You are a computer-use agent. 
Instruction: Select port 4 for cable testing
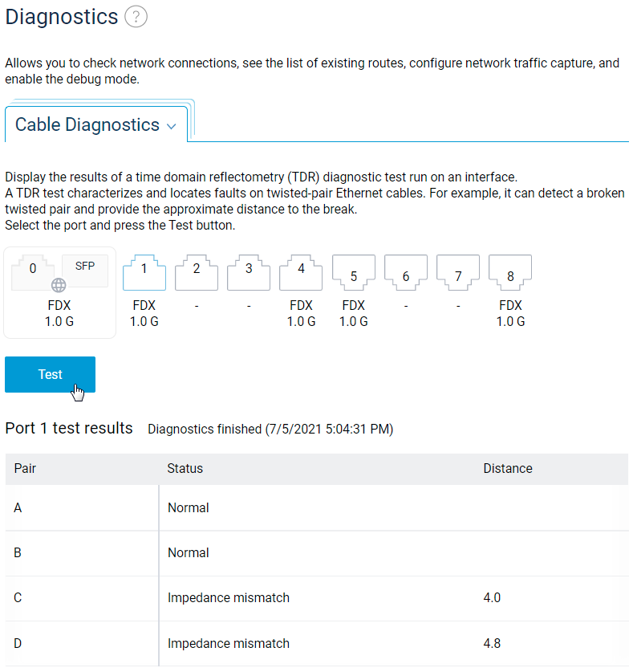(x=300, y=273)
